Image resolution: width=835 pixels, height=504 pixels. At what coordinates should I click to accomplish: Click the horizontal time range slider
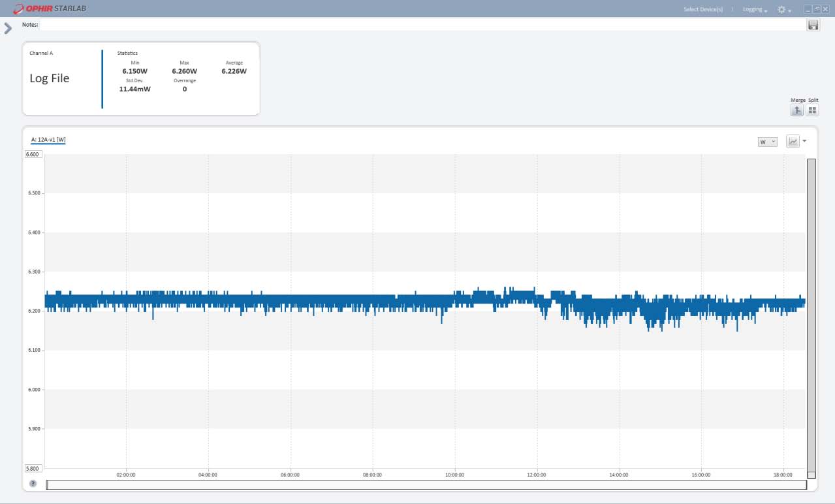[x=426, y=484]
